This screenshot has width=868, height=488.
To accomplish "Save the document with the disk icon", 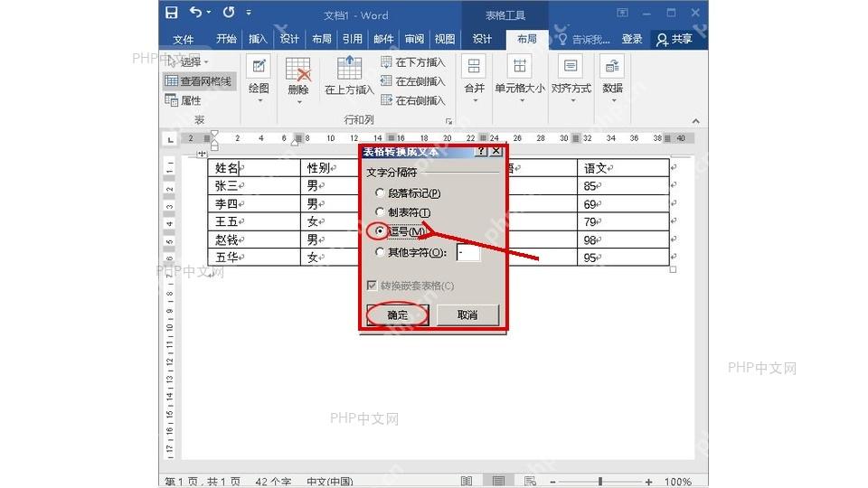I will (172, 13).
